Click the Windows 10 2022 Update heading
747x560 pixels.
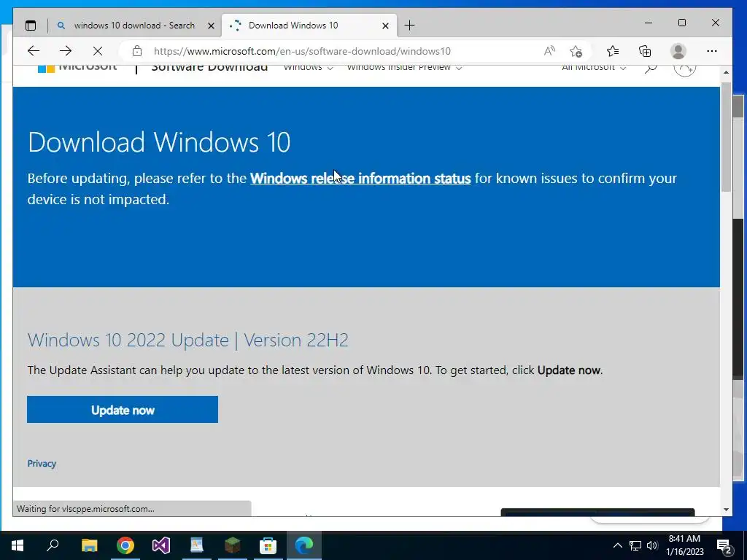[187, 340]
